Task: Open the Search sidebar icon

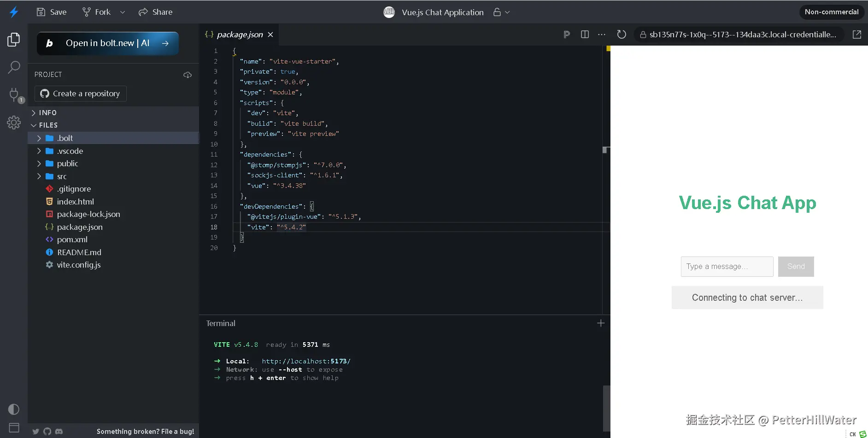Action: pyautogui.click(x=14, y=67)
